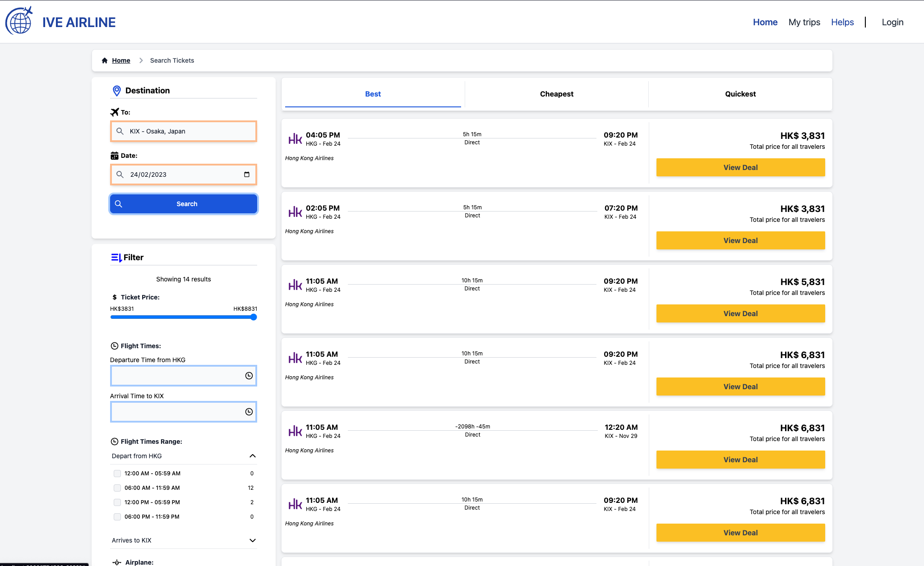
Task: Check the 06:00 AM - 11:59 AM departure box
Action: (117, 488)
